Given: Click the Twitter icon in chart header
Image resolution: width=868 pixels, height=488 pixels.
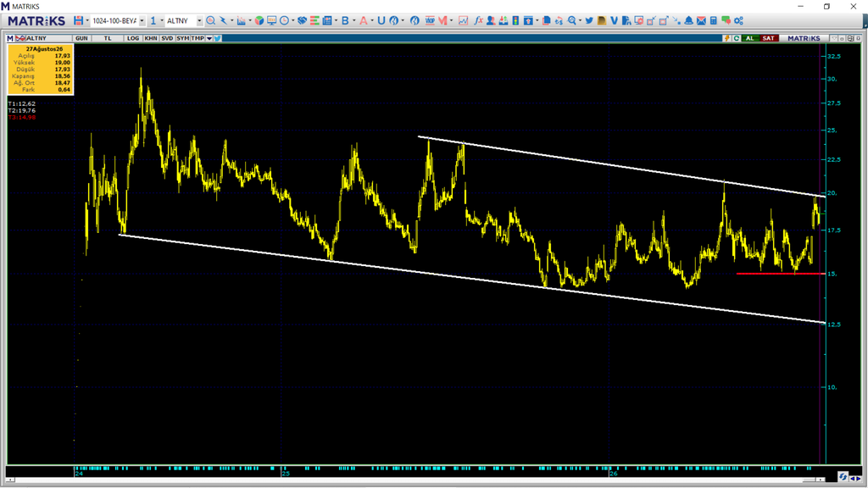Looking at the screenshot, I should (218, 38).
